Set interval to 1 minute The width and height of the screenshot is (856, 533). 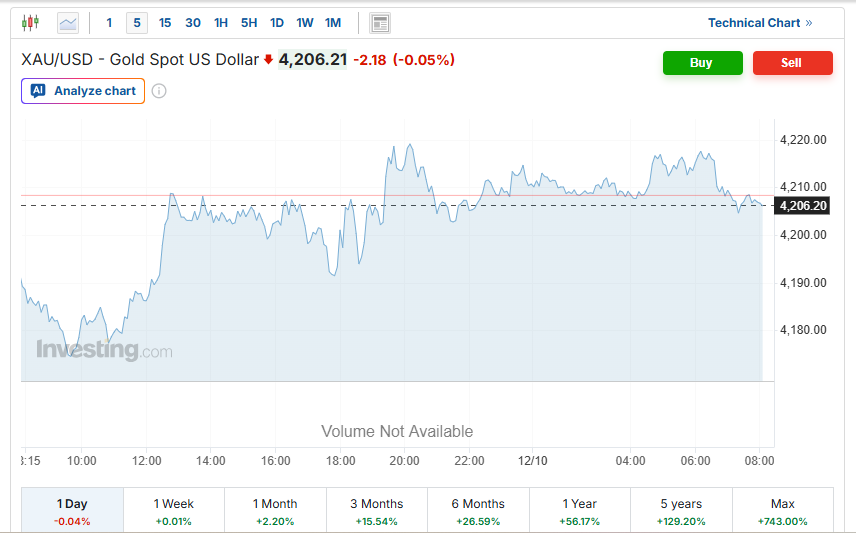pos(109,23)
